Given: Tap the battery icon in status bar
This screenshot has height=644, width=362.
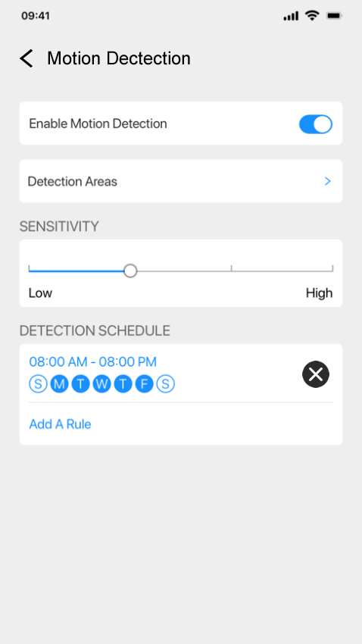Looking at the screenshot, I should [x=334, y=16].
